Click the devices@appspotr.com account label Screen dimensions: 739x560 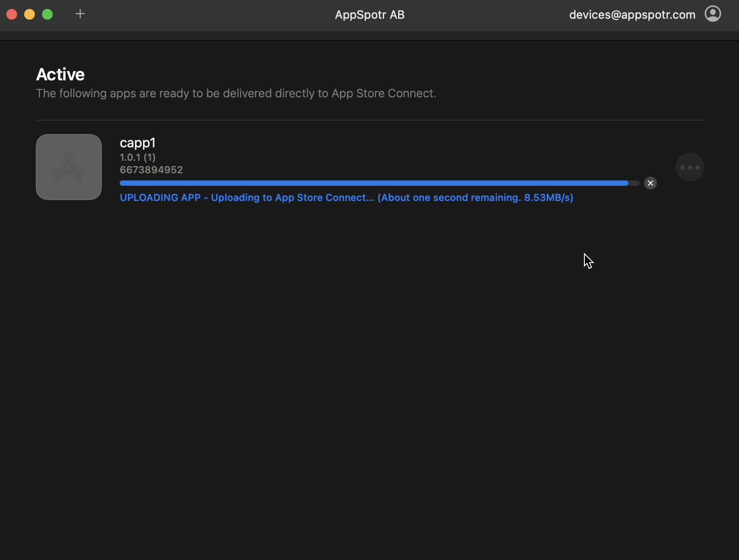[x=632, y=15]
